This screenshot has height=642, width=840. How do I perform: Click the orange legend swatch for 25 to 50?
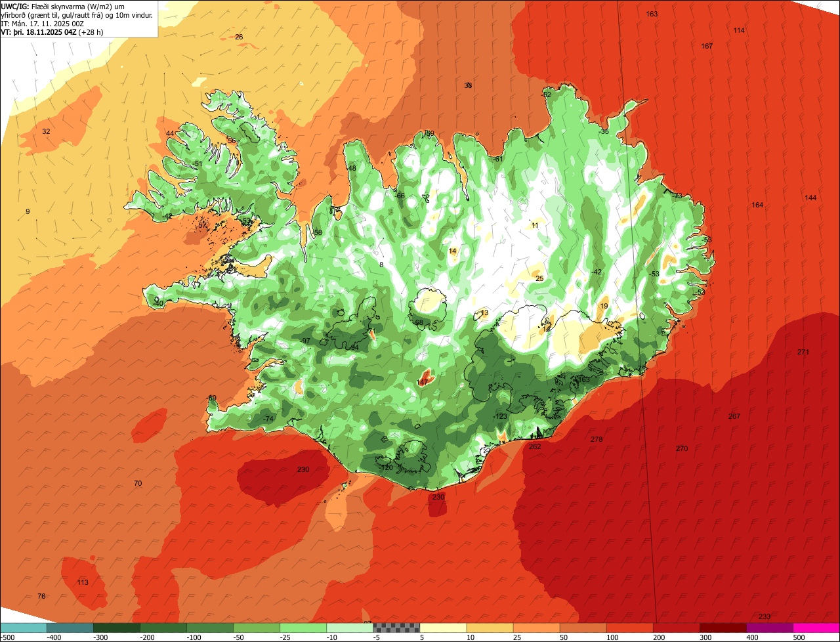pos(535,628)
